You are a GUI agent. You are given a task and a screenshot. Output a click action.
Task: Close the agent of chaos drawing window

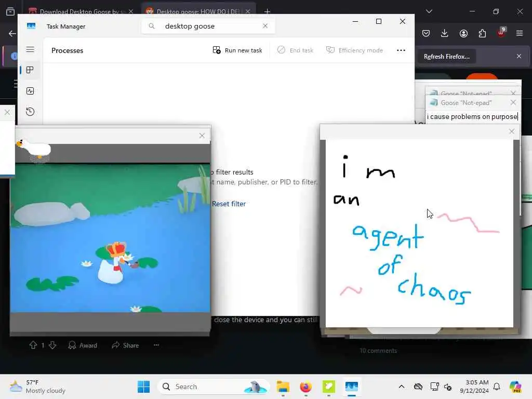[512, 131]
